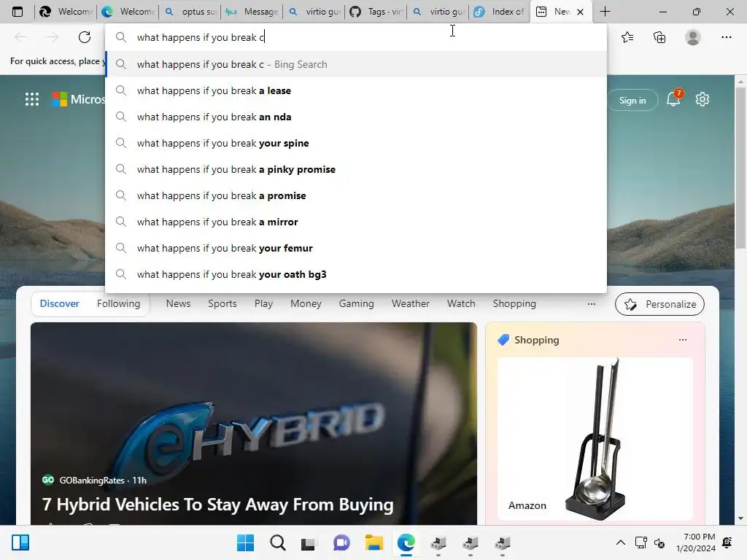The image size is (747, 560).
Task: Select suggestion 'break a lease'
Action: point(356,90)
